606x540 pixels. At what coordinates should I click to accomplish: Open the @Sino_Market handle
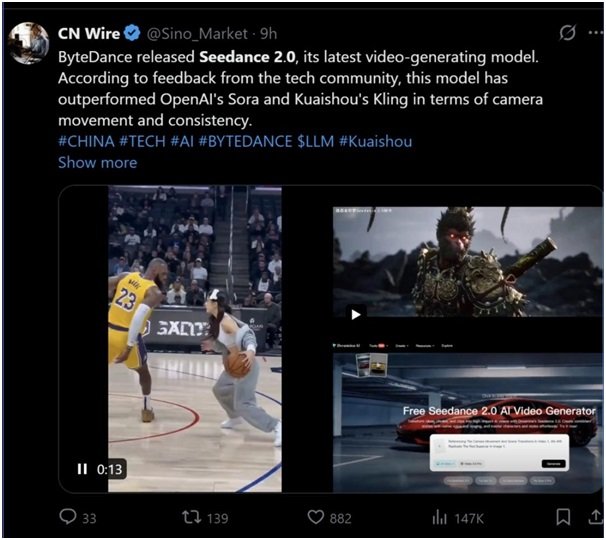click(x=197, y=34)
